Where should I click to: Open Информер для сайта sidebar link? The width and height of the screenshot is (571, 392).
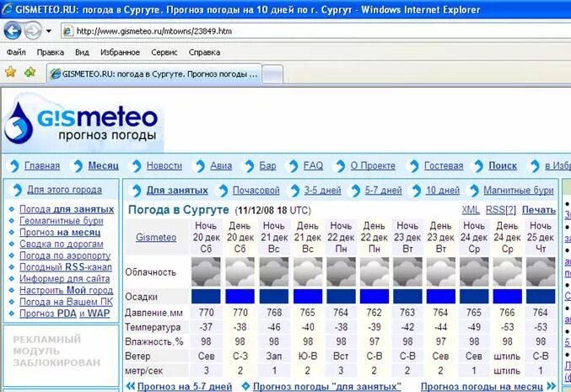(64, 279)
